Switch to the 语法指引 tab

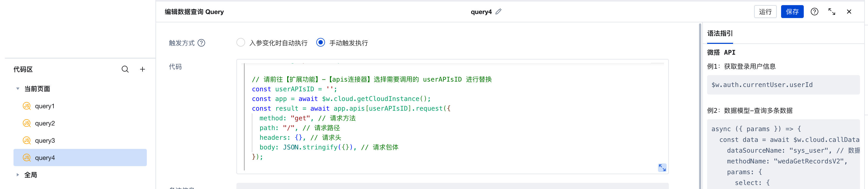click(x=720, y=34)
